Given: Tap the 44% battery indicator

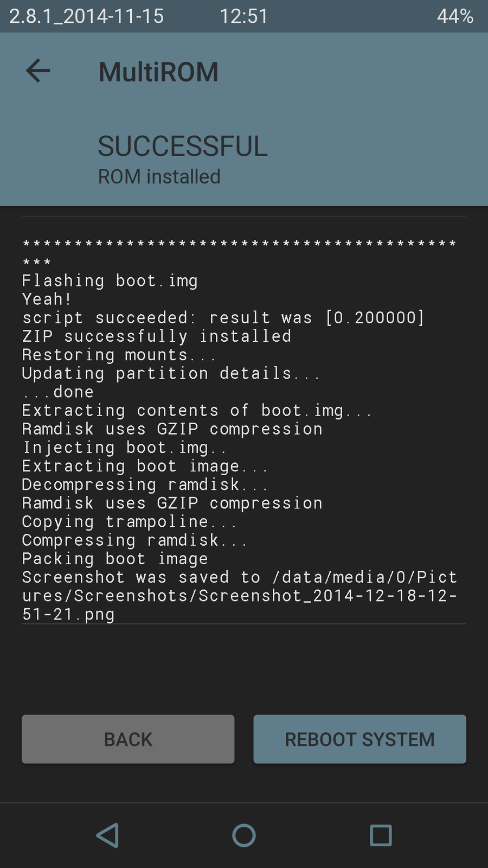Looking at the screenshot, I should pos(455,16).
